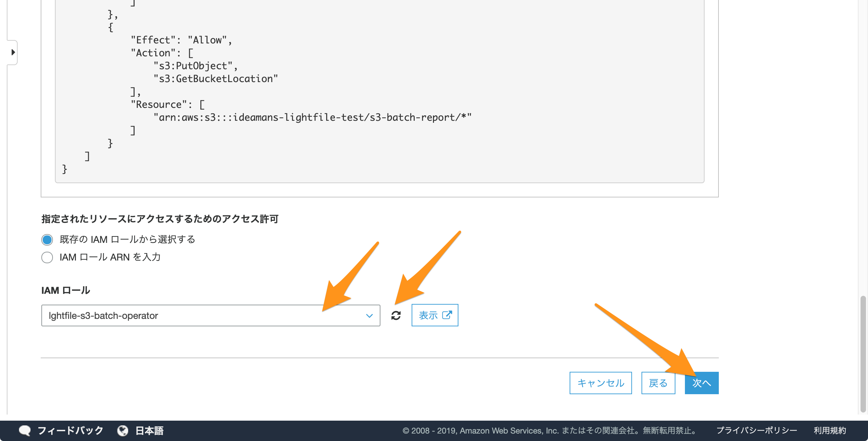Click the 表示 button
The height and width of the screenshot is (441, 868).
[435, 315]
